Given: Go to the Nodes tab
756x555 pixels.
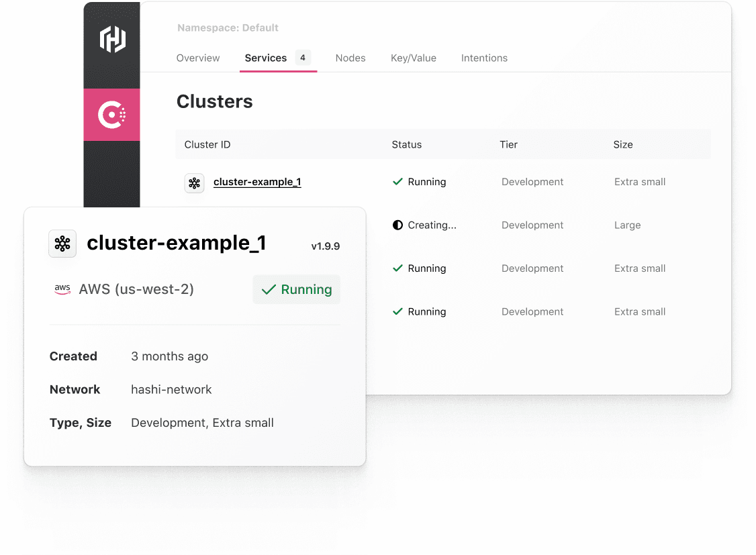Looking at the screenshot, I should coord(350,58).
